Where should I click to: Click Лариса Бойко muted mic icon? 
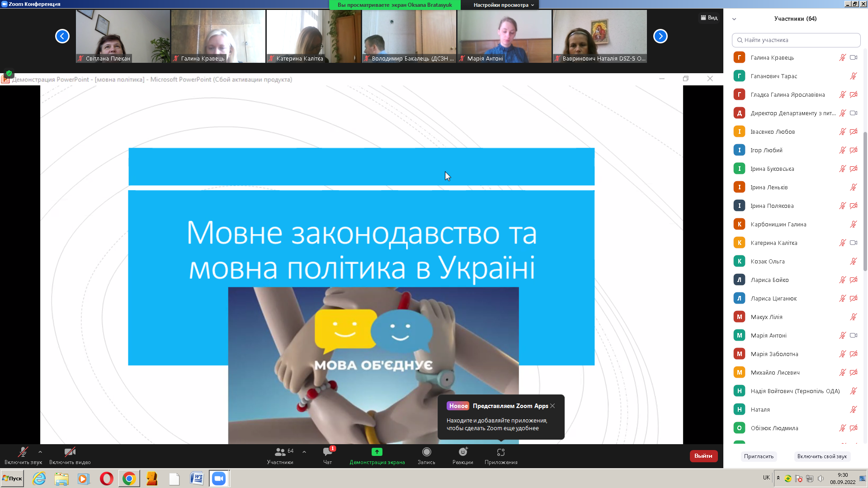click(x=843, y=280)
